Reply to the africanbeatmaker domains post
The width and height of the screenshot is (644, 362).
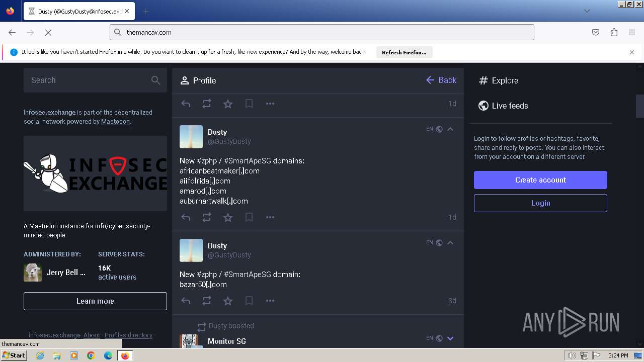(x=186, y=217)
